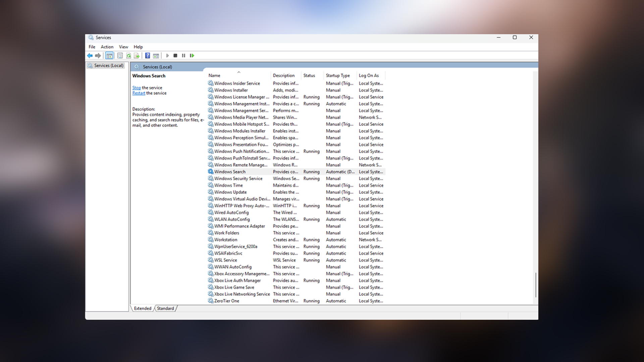Viewport: 644px width, 362px height.
Task: Select the Xbox Live Auth Manager row
Action: click(x=296, y=281)
